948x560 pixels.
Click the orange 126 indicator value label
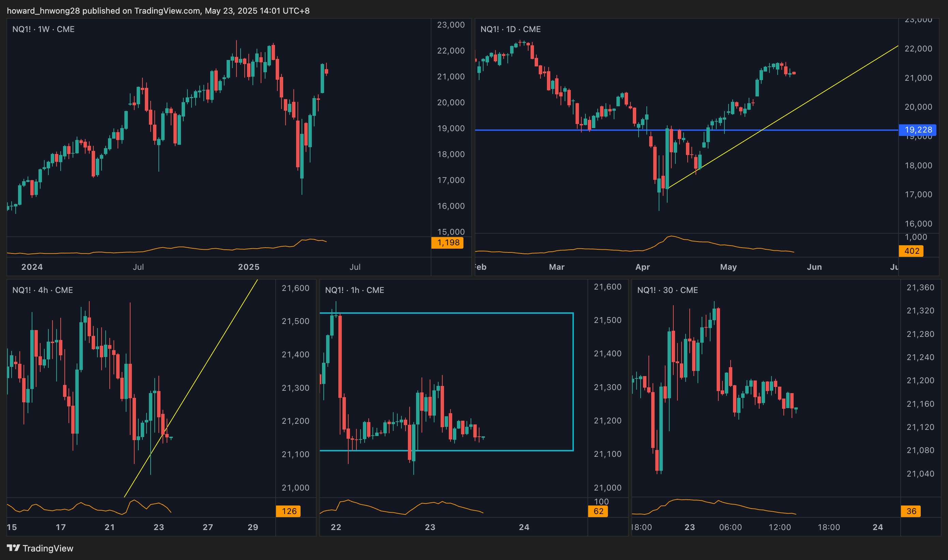pos(289,511)
